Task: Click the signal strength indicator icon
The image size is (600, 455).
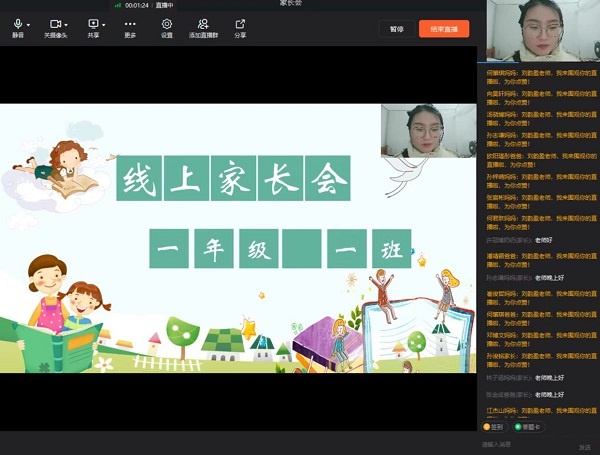Action: (x=118, y=5)
